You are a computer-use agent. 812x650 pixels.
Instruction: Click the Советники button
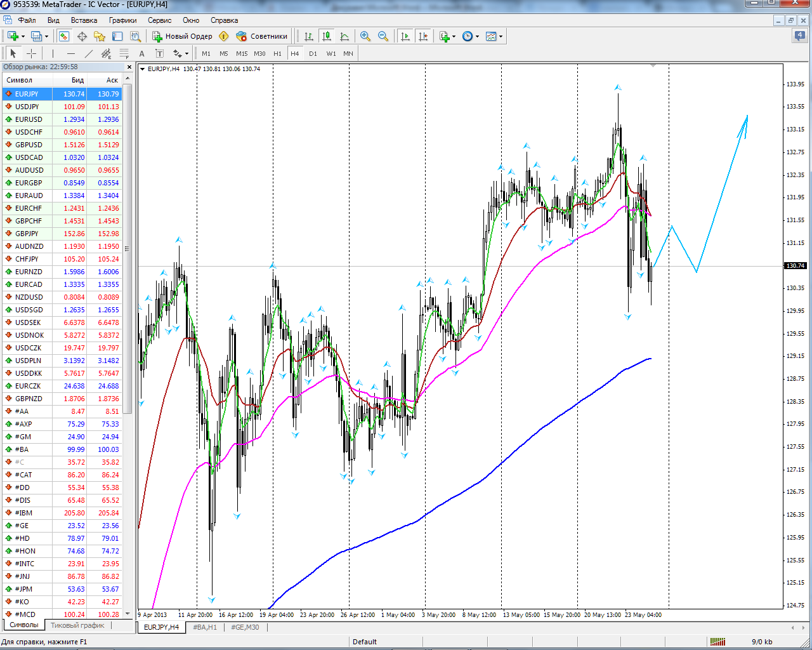click(261, 36)
